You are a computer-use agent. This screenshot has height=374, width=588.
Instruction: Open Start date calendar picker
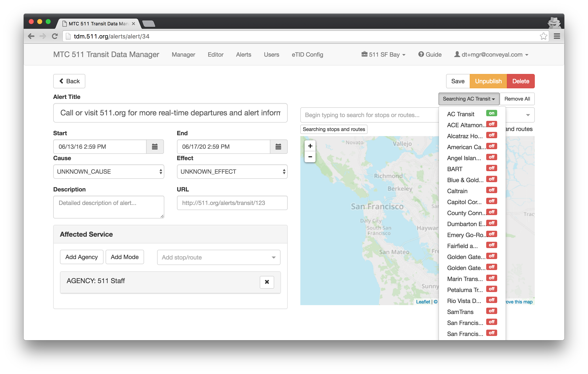155,147
